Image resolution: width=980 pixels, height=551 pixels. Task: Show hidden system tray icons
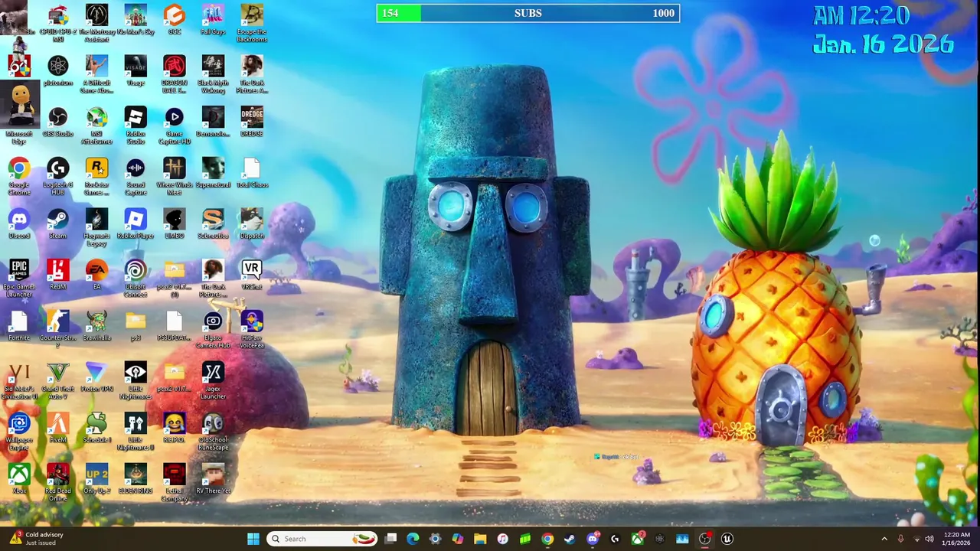(884, 539)
